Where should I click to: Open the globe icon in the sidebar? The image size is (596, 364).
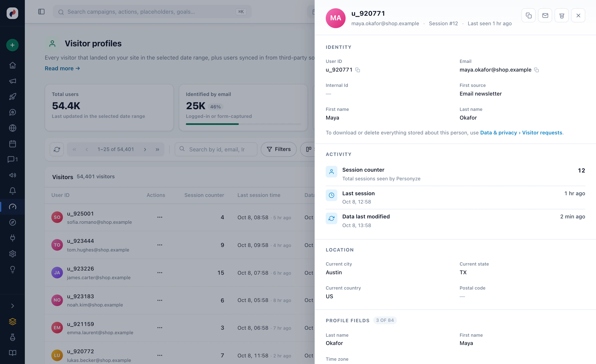[12, 128]
